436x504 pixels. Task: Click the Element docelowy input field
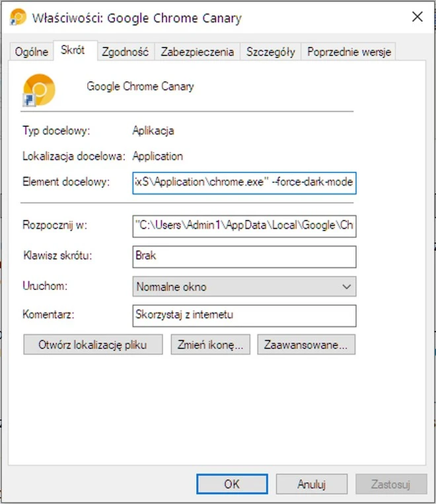[x=244, y=183]
